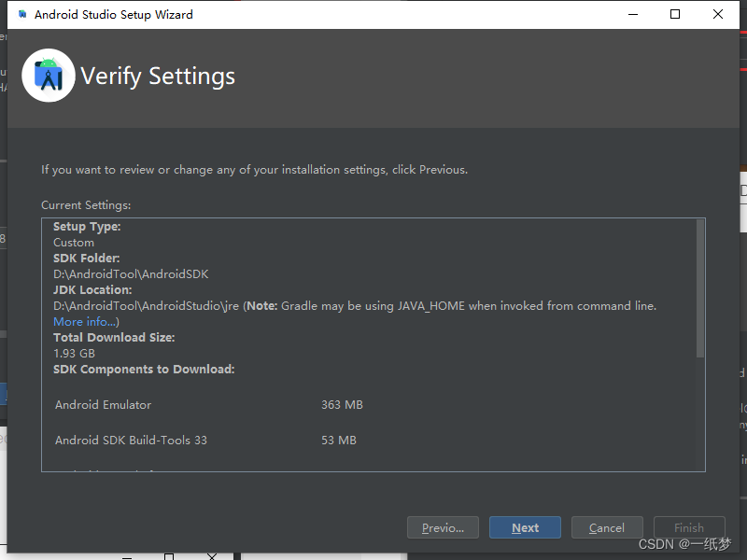Maximize the Setup Wizard window
The image size is (747, 560).
[675, 15]
